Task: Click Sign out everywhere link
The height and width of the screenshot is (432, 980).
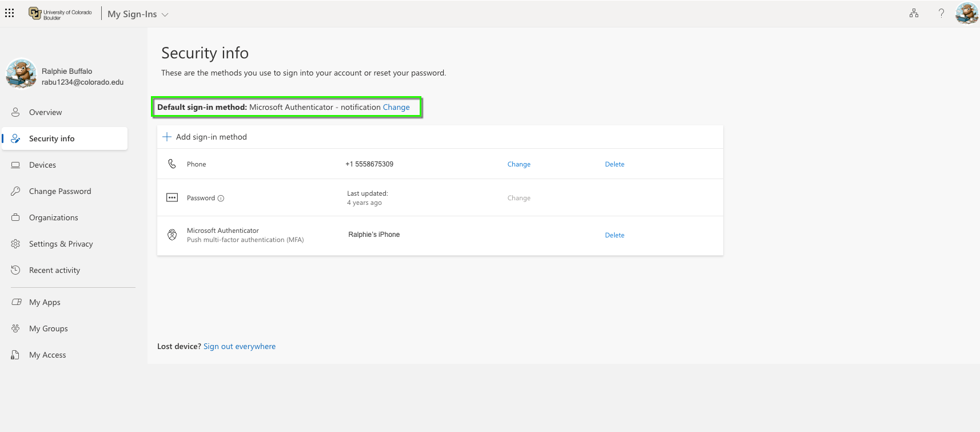Action: (x=240, y=346)
